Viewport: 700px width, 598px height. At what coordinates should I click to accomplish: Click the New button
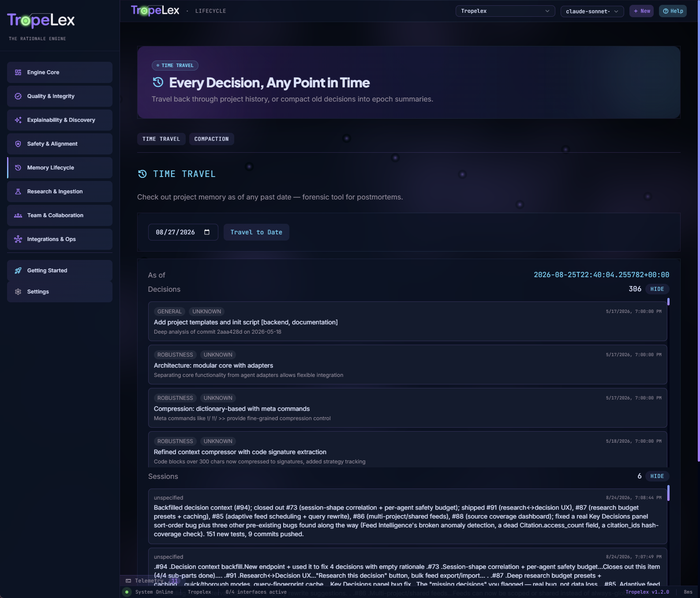coord(641,11)
